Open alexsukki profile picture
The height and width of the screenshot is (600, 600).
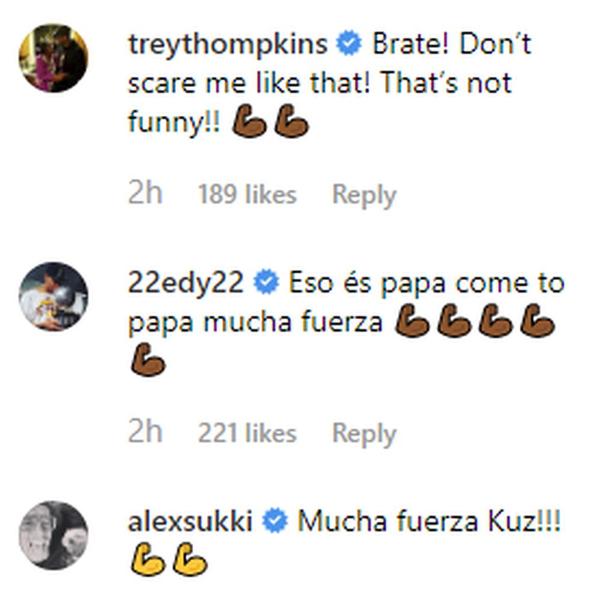(x=53, y=535)
